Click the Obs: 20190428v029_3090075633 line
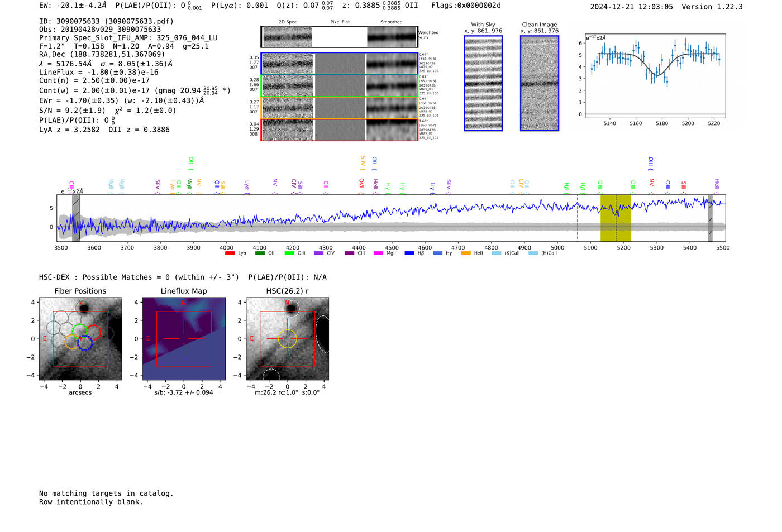This screenshot has width=782, height=532. (x=100, y=30)
